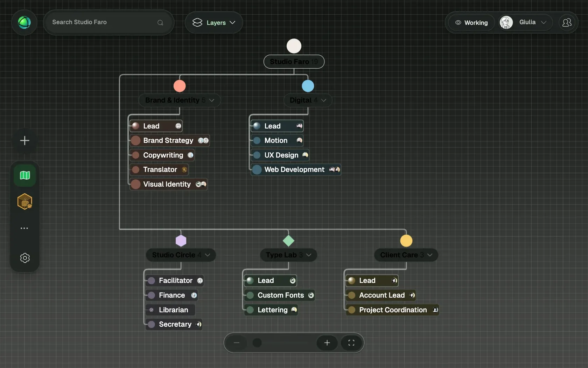The width and height of the screenshot is (588, 368).
Task: Collapse the Type Lab group
Action: 309,255
